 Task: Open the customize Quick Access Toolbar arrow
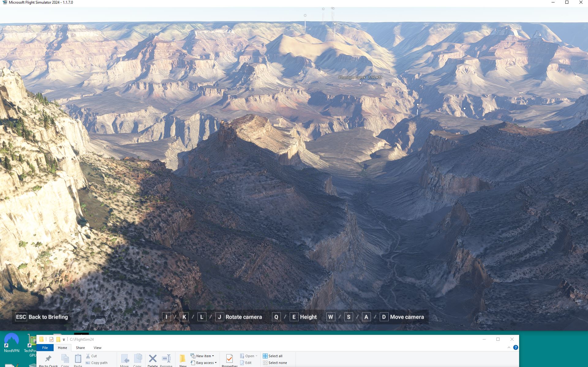click(64, 339)
